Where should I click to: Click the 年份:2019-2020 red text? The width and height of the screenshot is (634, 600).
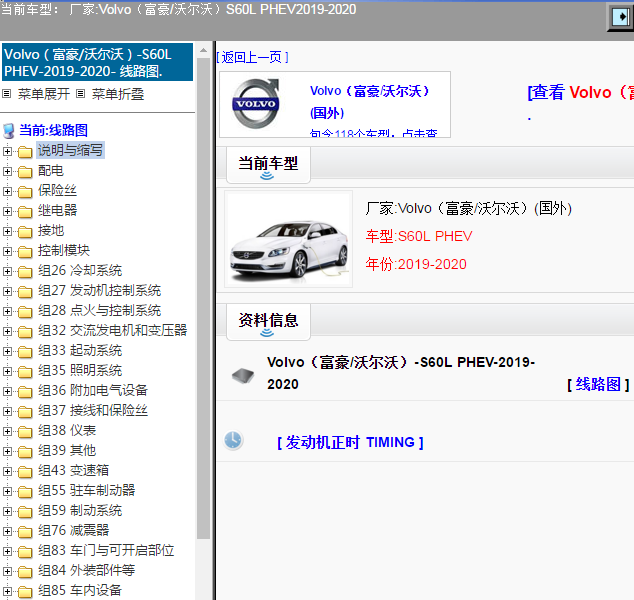[x=416, y=264]
